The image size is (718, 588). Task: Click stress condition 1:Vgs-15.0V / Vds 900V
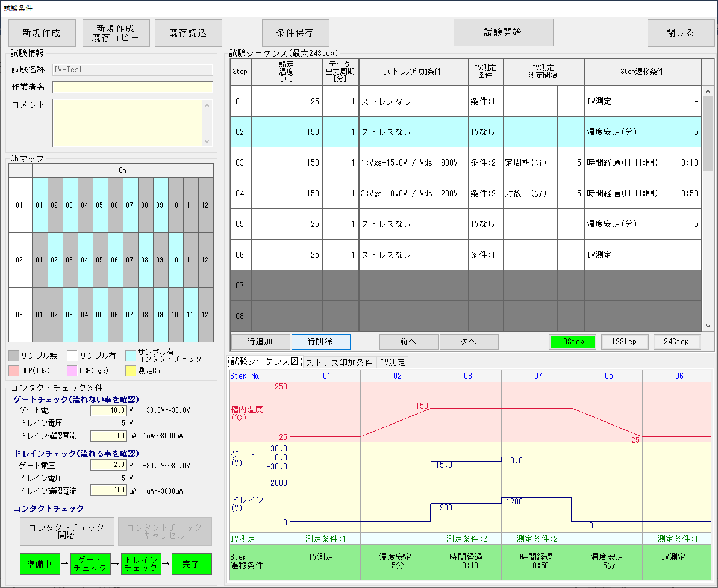(x=413, y=162)
